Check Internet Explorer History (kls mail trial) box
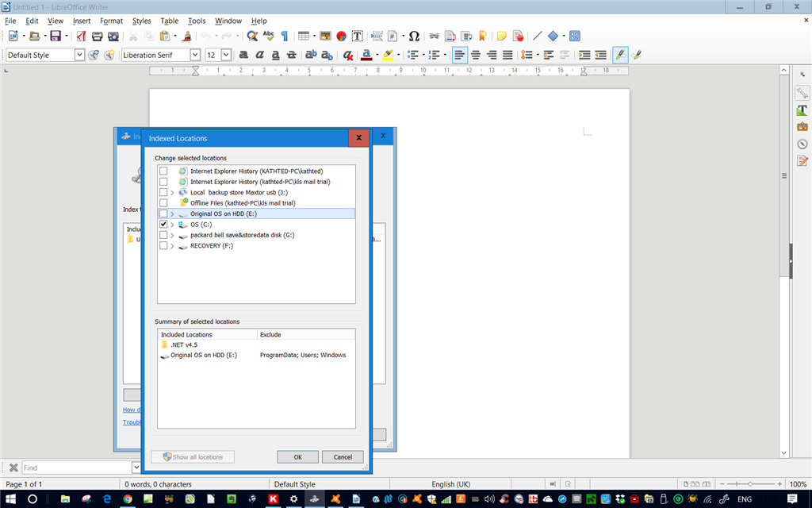Screen dimensions: 812x508 [x=163, y=182]
